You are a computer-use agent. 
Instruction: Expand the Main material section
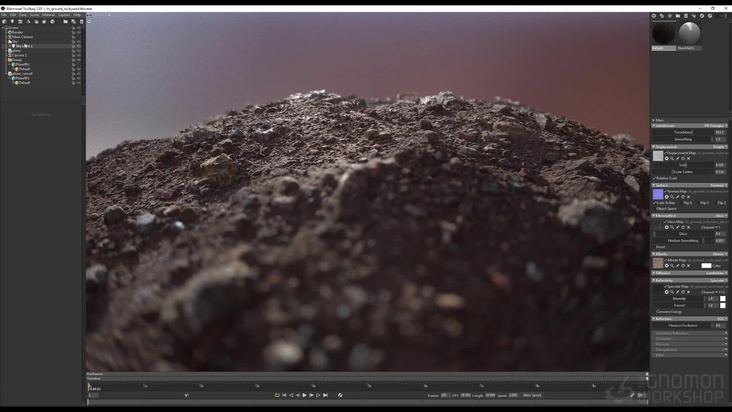[654, 120]
